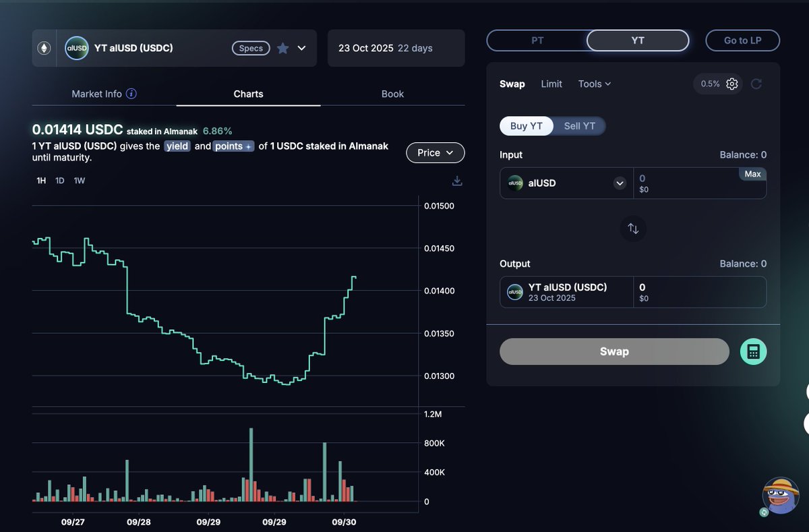Switch to the Limit order tab

(x=551, y=84)
